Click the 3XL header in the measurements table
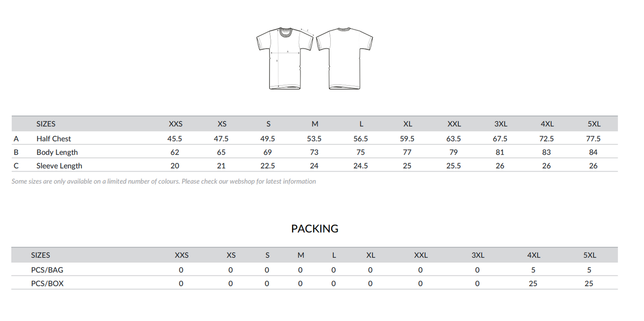 pyautogui.click(x=500, y=124)
